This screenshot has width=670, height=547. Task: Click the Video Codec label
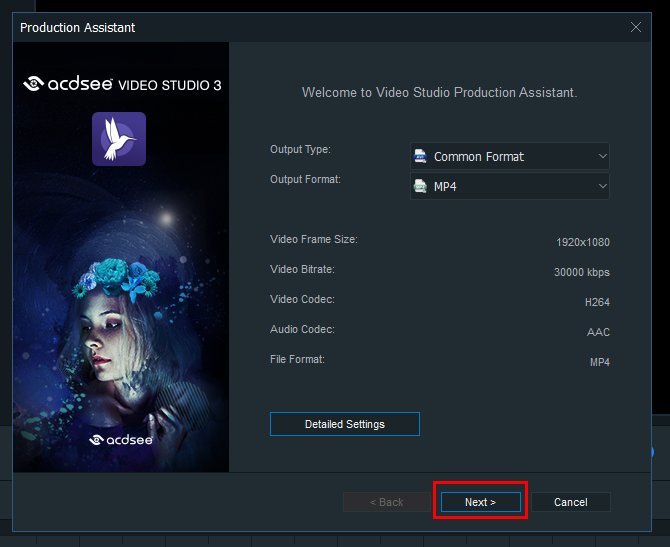(302, 299)
